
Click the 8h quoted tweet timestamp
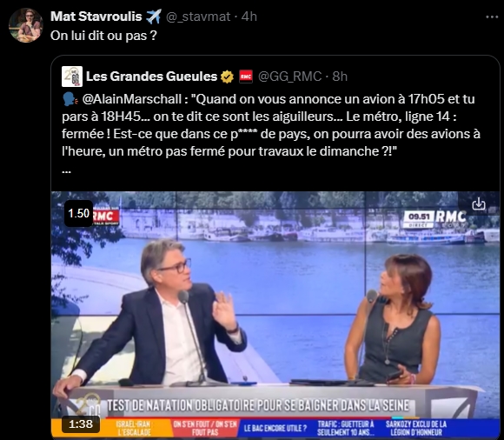[x=340, y=77]
